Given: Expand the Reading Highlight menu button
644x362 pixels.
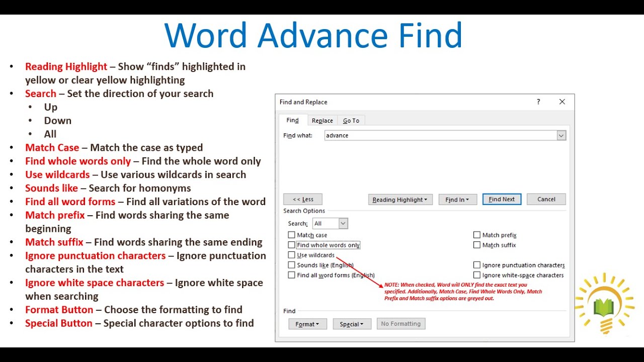Looking at the screenshot, I should pos(400,200).
